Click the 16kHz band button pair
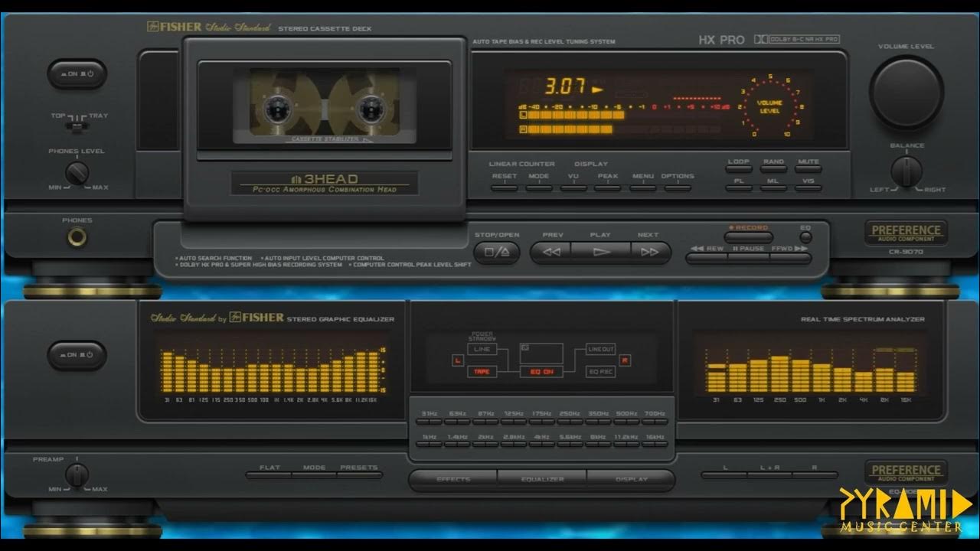This screenshot has width=980, height=551. click(655, 445)
